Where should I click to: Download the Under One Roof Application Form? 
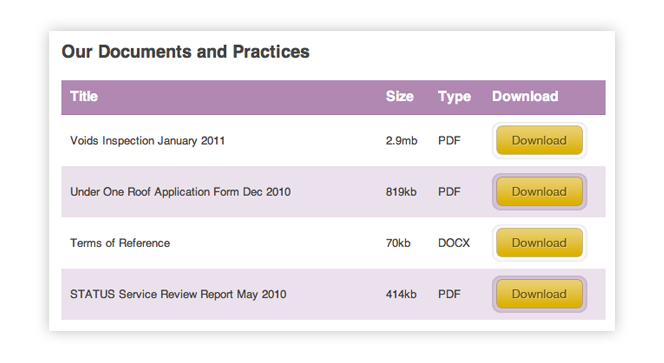click(x=539, y=191)
